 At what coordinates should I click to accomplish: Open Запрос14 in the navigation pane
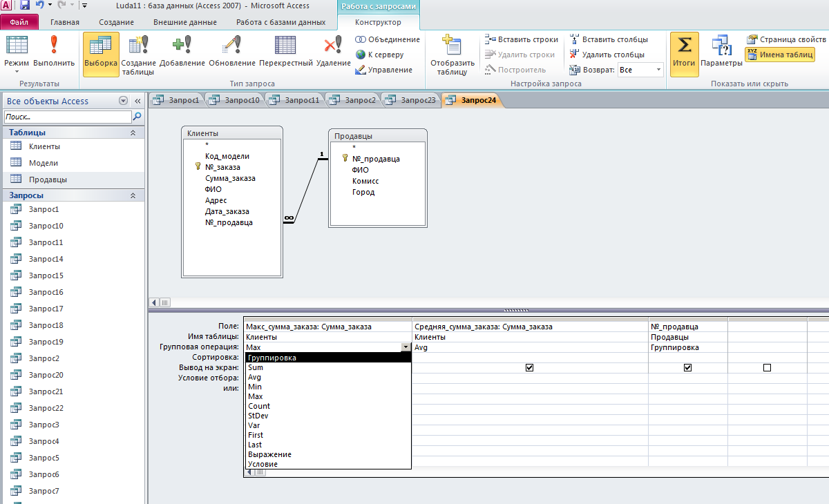(46, 259)
